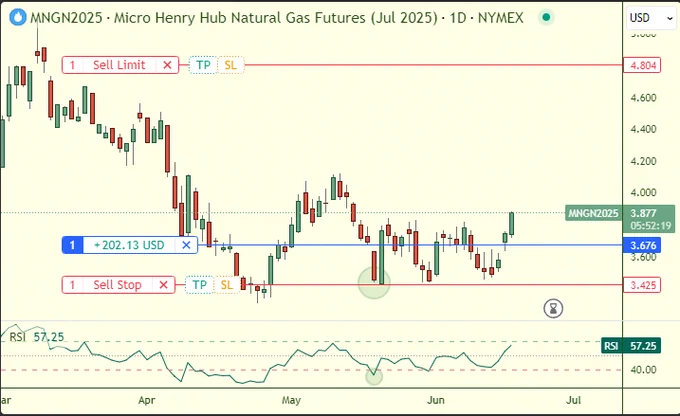680x416 pixels.
Task: Add SL to the Sell Limit order
Action: 231,65
